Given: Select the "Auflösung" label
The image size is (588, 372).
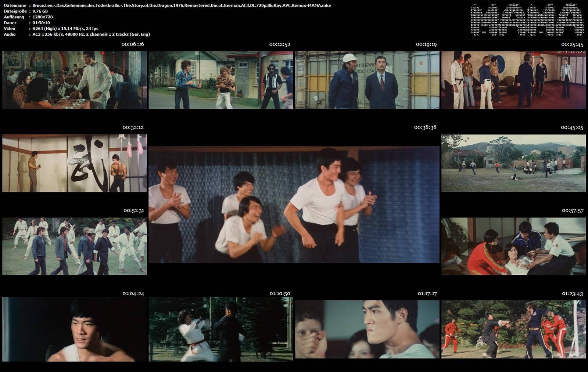Looking at the screenshot, I should [x=14, y=17].
